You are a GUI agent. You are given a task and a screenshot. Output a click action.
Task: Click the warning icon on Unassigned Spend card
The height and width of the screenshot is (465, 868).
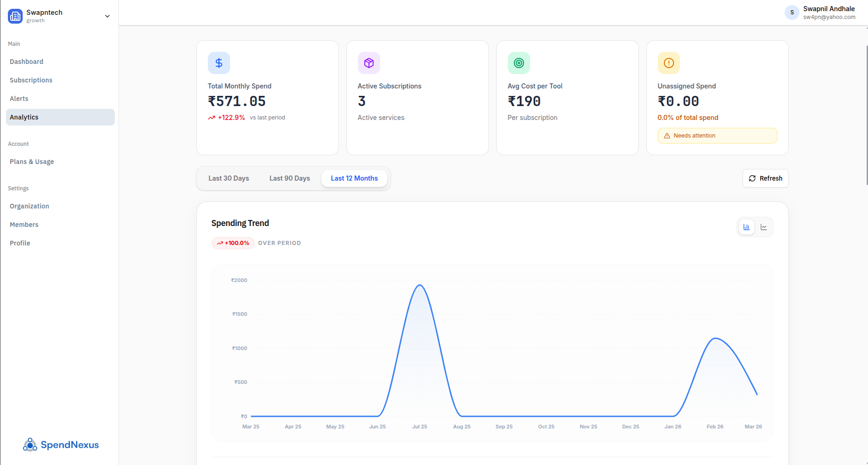(x=668, y=63)
